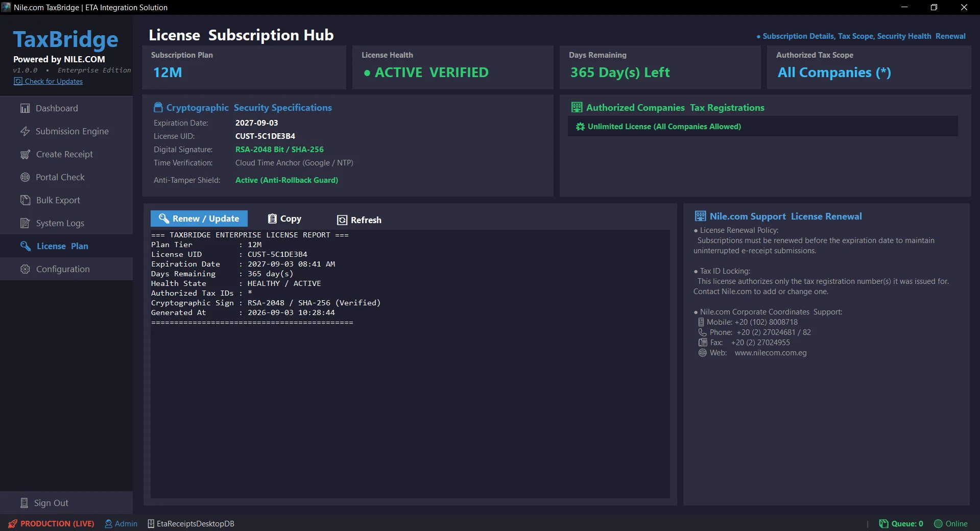Click the Bulk Export icon
980x531 pixels.
[25, 200]
